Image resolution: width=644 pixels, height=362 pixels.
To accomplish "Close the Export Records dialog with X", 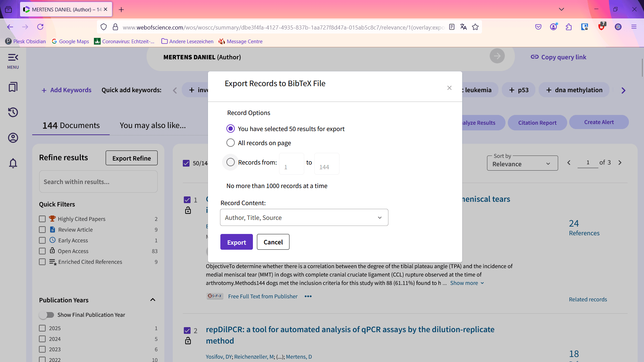I will pyautogui.click(x=449, y=88).
